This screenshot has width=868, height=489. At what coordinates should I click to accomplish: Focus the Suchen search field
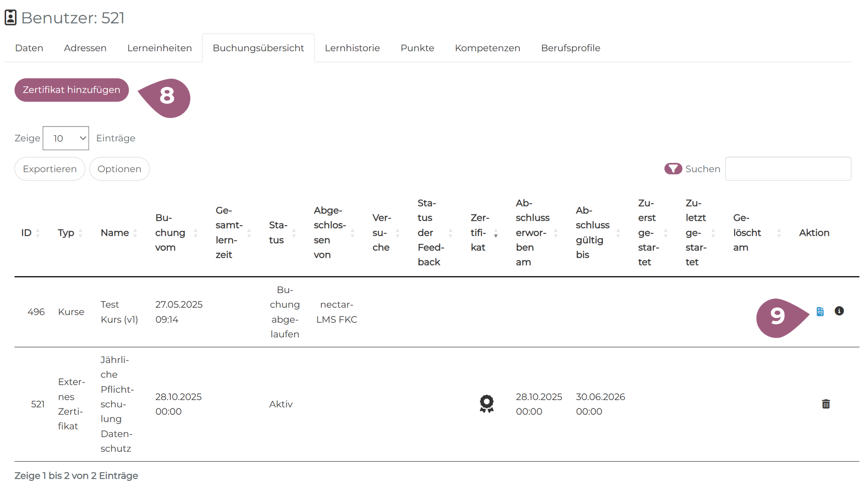click(x=788, y=169)
